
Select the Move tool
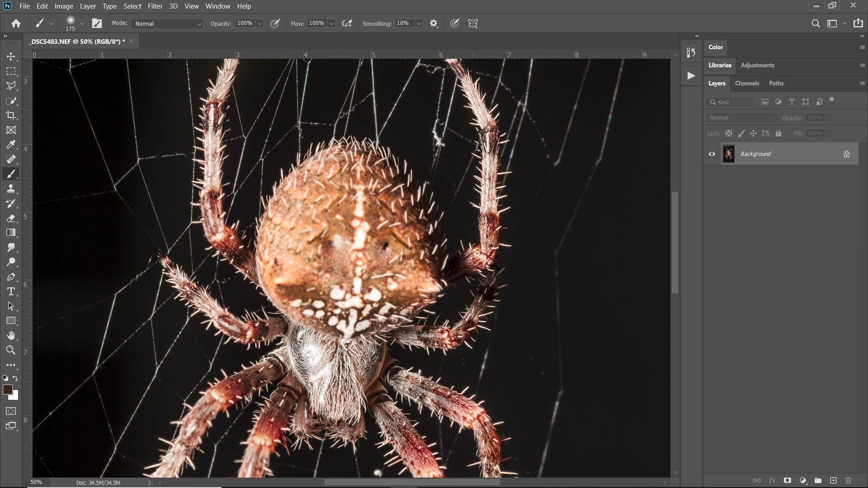tap(11, 56)
